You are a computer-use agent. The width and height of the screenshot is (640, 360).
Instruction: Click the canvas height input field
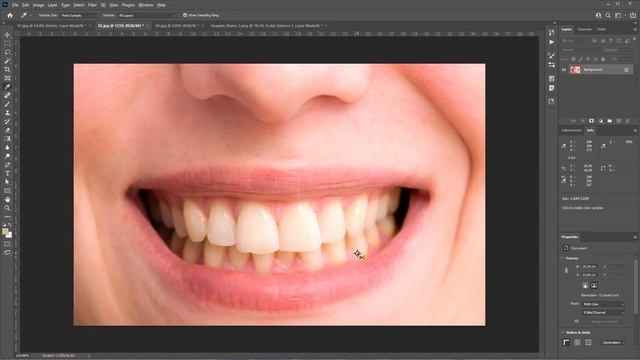coord(590,275)
